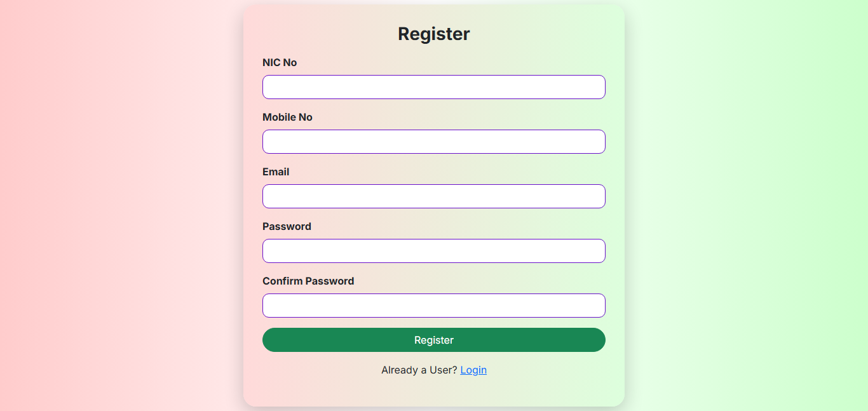
Task: Click the Email label text
Action: tap(276, 172)
